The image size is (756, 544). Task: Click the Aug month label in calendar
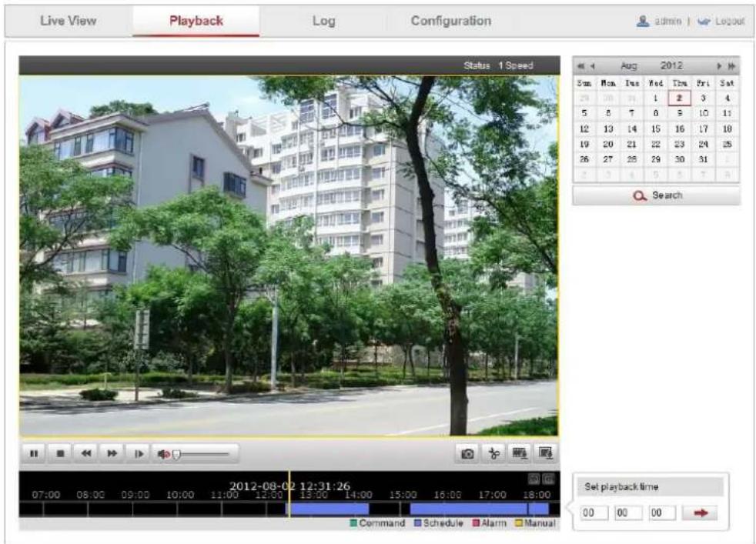click(x=629, y=65)
